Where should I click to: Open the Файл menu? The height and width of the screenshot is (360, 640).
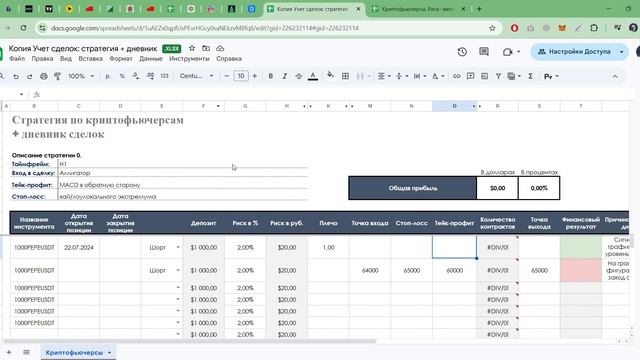click(17, 59)
